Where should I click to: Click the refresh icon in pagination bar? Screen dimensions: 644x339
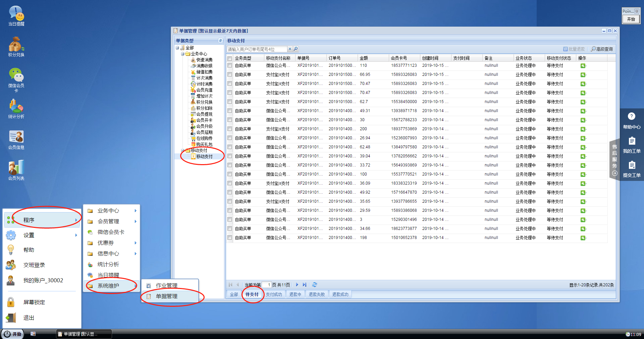click(314, 285)
